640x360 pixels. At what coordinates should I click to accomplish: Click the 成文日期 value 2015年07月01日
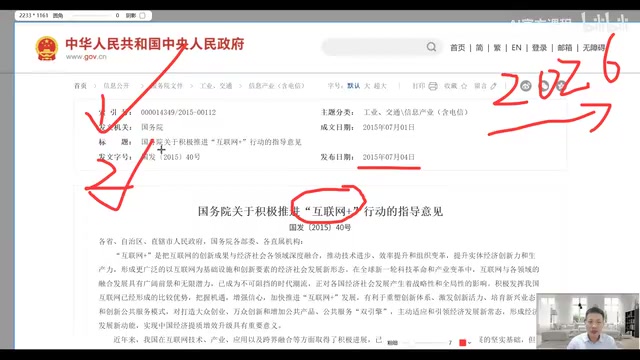tap(389, 127)
